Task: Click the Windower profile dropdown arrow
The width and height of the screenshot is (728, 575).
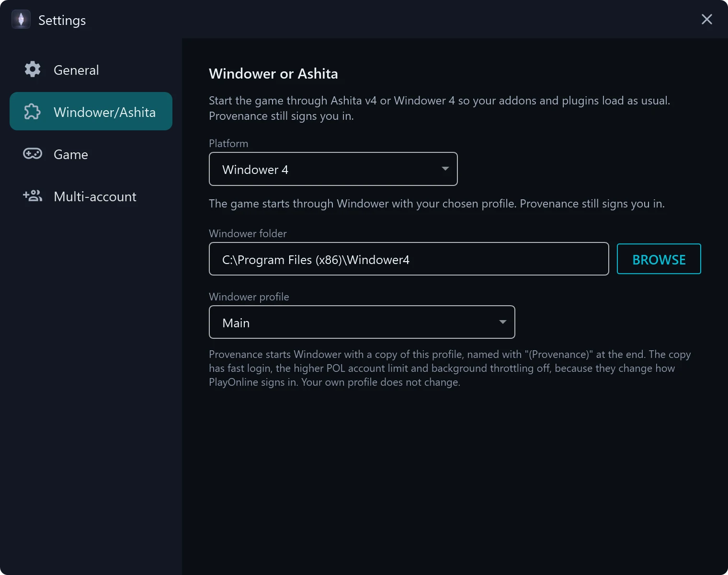Action: click(x=503, y=322)
